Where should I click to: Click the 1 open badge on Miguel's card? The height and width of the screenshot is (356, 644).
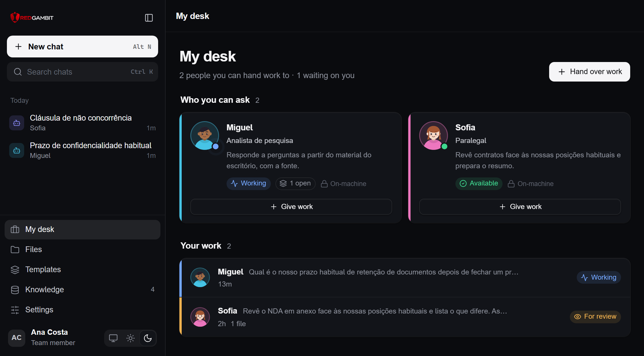tap(295, 183)
